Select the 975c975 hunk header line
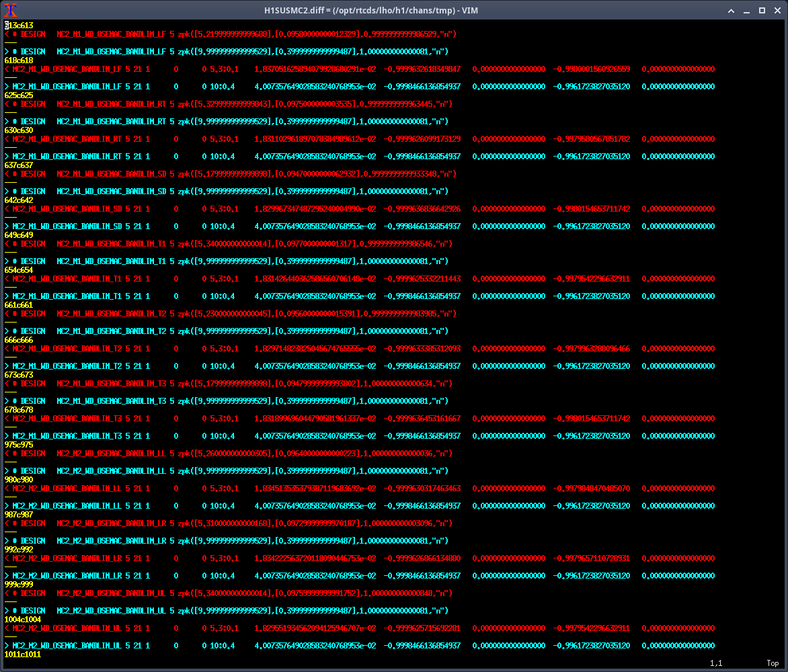Image resolution: width=788 pixels, height=672 pixels. (18, 445)
